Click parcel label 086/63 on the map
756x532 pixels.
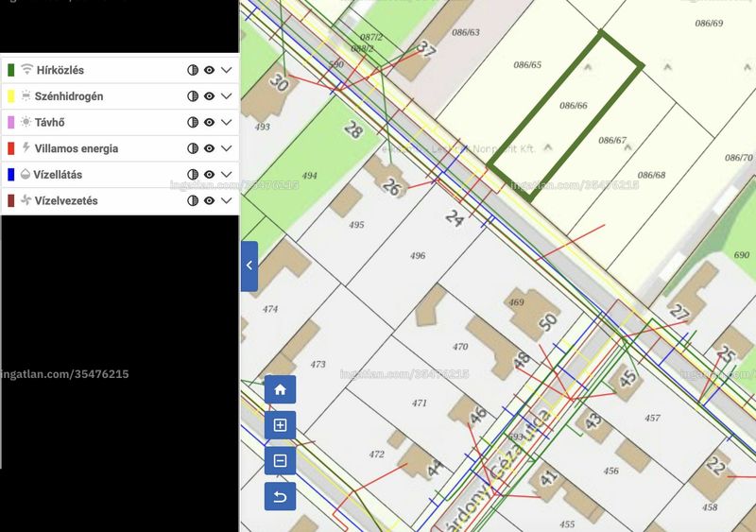pos(466,32)
